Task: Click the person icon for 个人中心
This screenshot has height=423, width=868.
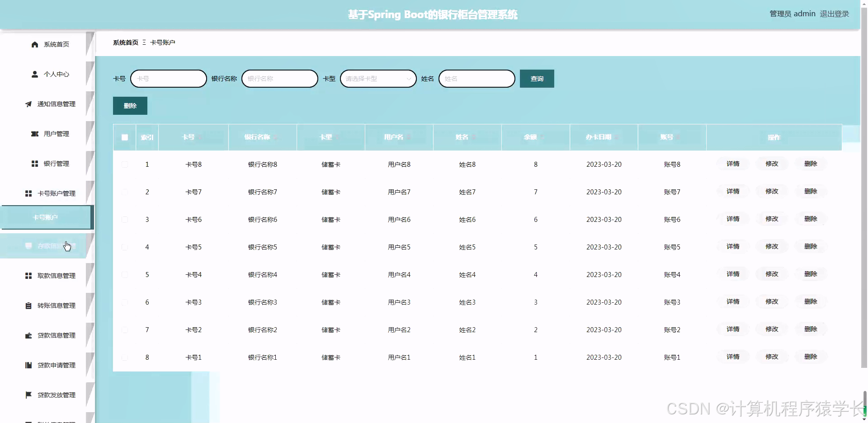Action: point(34,74)
